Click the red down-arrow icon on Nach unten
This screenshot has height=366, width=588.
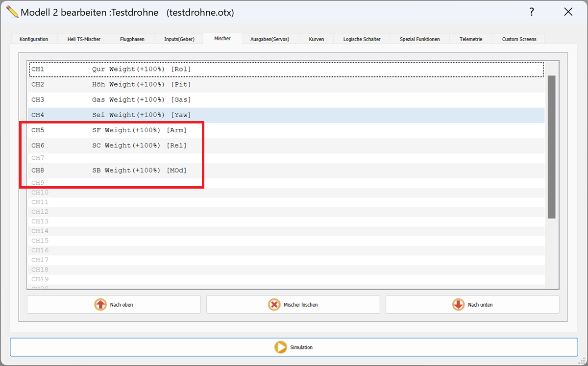tap(458, 305)
